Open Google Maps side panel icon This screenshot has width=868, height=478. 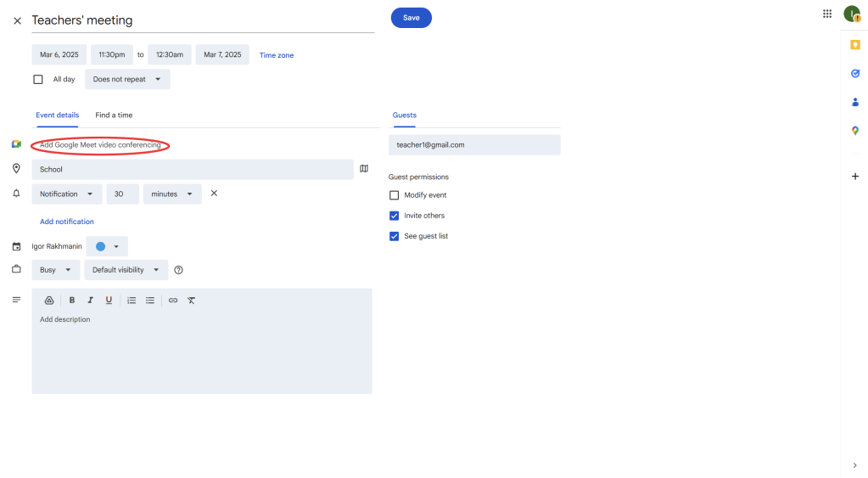tap(854, 131)
